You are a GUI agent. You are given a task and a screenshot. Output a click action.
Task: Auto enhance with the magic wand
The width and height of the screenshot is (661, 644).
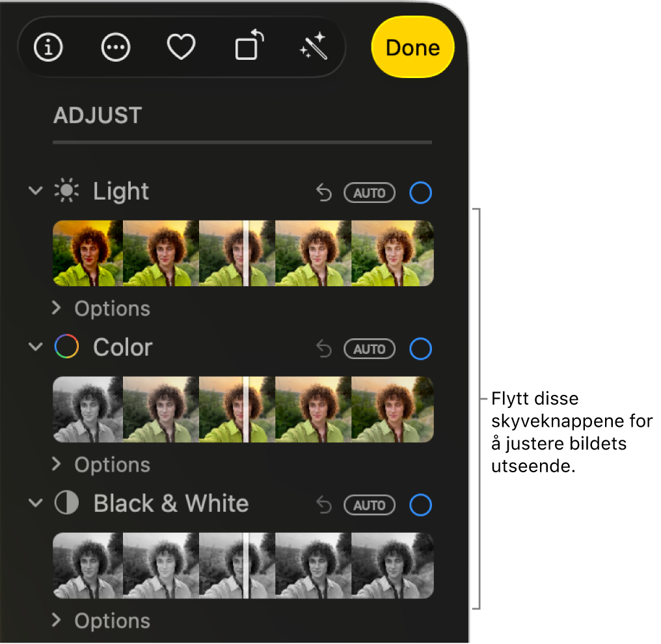314,46
